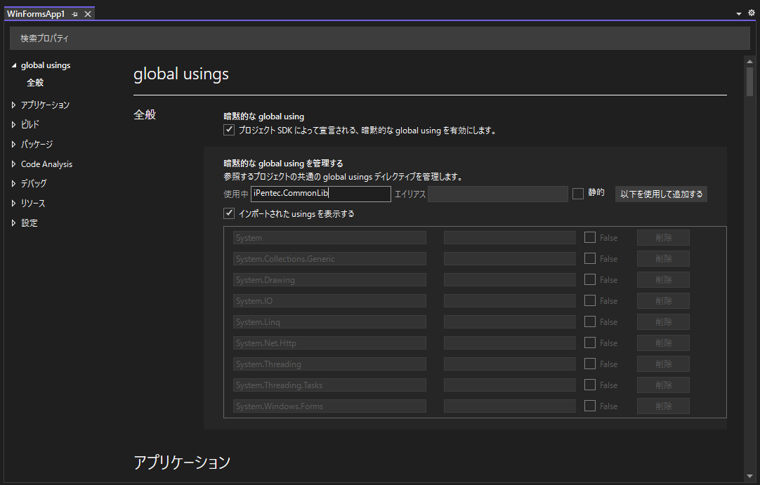Image resolution: width=760 pixels, height=485 pixels.
Task: Click the global usings page heading
Action: coord(181,74)
